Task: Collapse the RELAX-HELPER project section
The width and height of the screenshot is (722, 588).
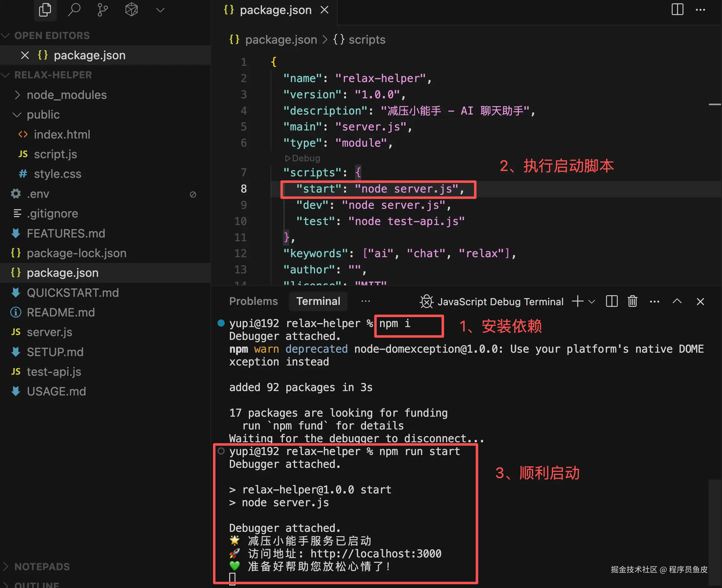Action: pos(6,75)
